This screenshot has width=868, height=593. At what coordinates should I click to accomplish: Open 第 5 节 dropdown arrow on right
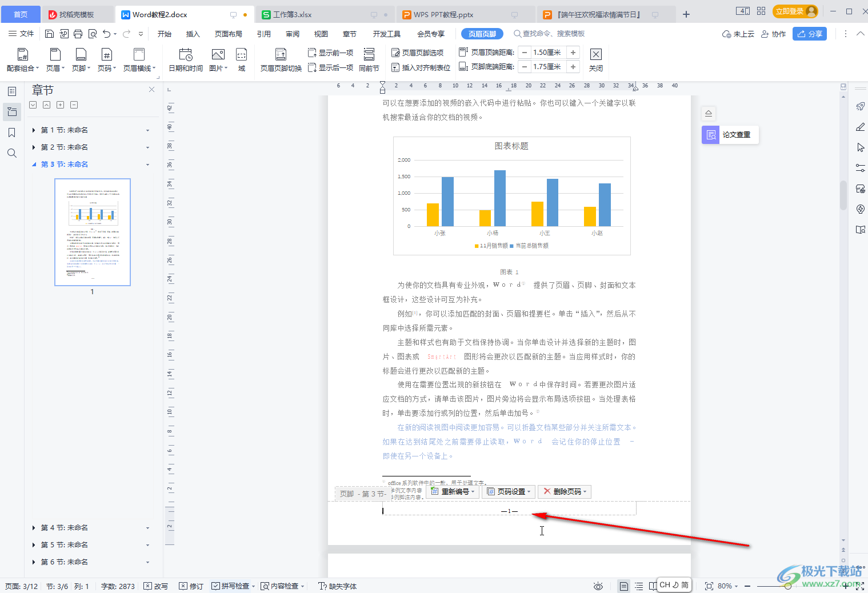147,545
